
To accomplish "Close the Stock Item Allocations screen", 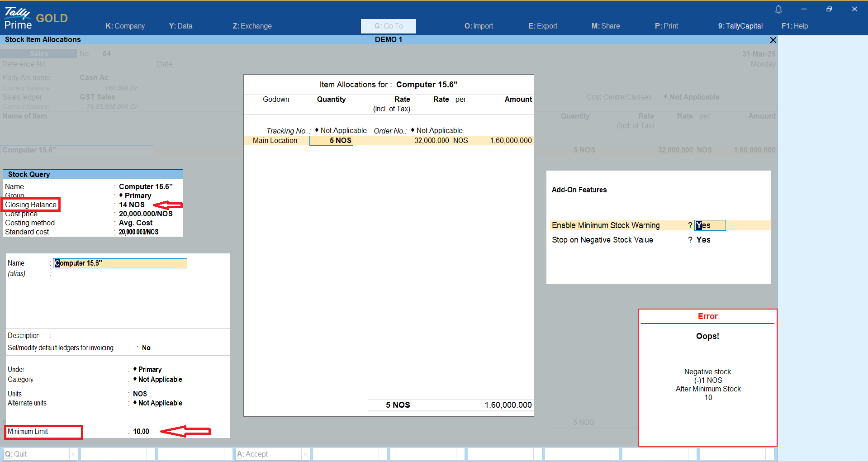I will tap(773, 40).
